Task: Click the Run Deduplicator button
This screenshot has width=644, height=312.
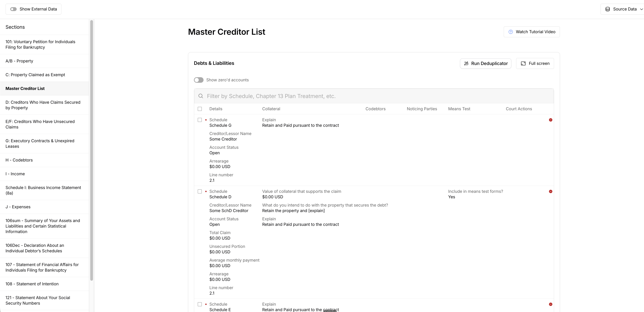Action: (486, 63)
